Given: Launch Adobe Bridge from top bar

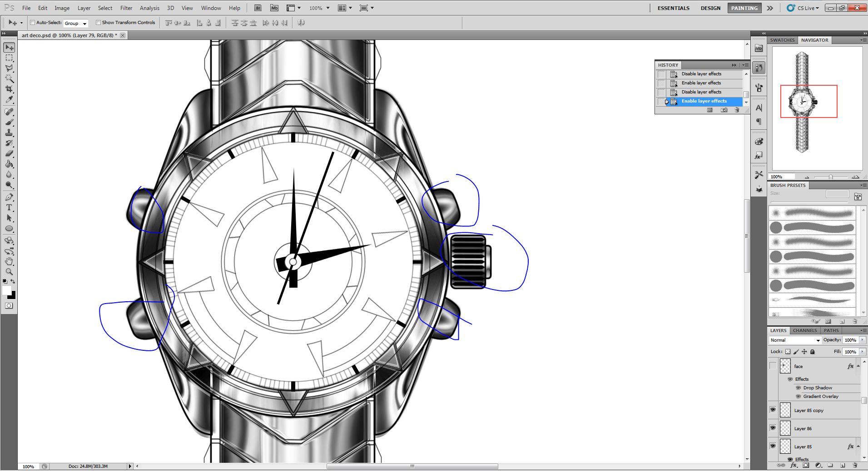Looking at the screenshot, I should click(x=258, y=8).
